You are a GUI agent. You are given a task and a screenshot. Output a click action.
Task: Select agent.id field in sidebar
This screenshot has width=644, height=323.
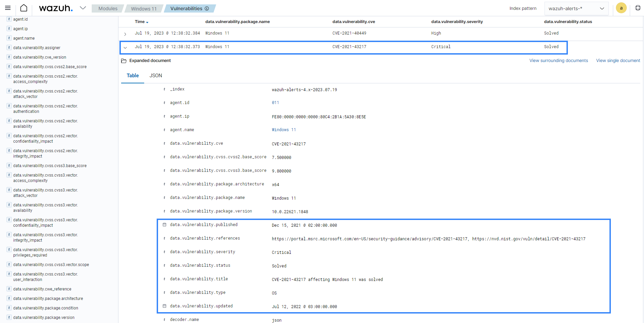pyautogui.click(x=20, y=19)
